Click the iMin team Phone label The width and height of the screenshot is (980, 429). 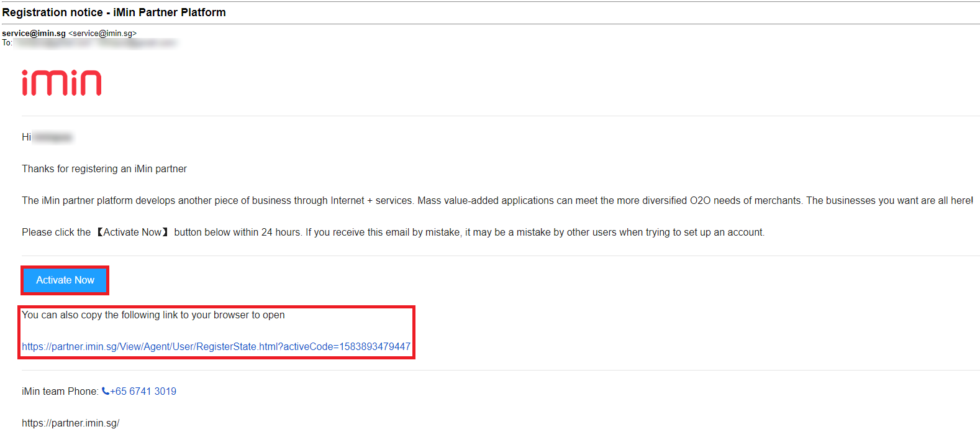click(60, 392)
